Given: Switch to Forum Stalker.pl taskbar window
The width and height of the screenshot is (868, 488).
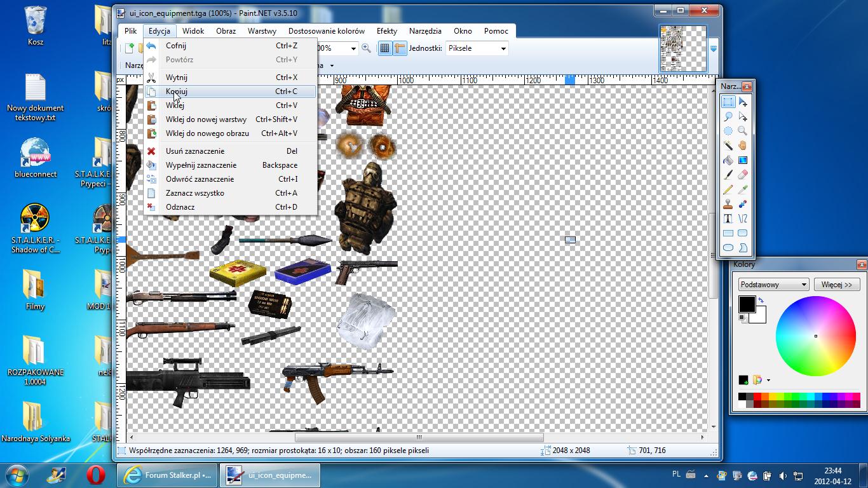Looking at the screenshot, I should [x=168, y=475].
